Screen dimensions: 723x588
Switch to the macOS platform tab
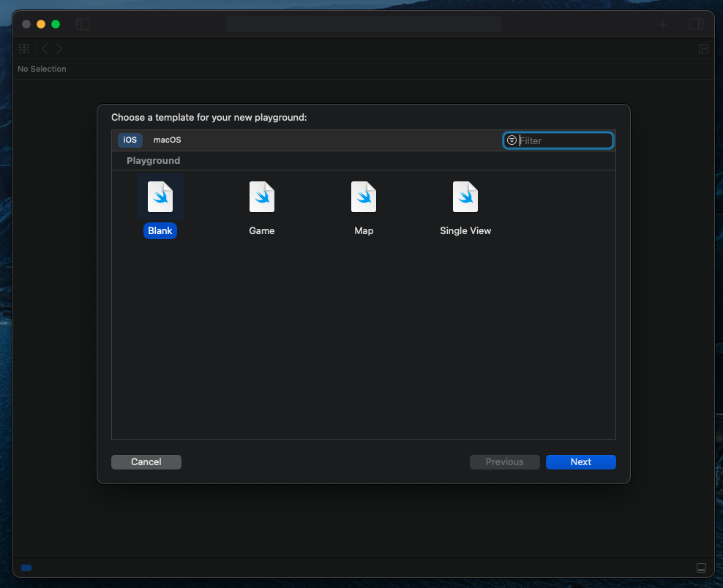click(168, 140)
